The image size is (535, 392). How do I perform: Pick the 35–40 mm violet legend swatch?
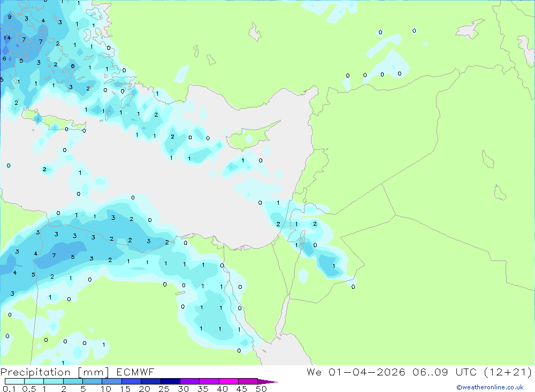(x=209, y=381)
